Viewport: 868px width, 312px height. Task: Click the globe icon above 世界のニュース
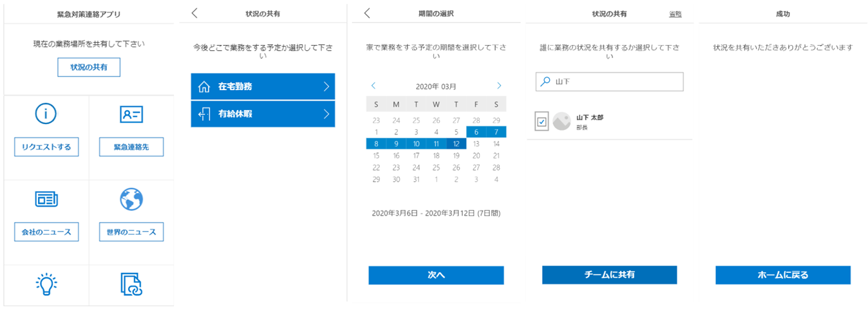[x=131, y=199]
